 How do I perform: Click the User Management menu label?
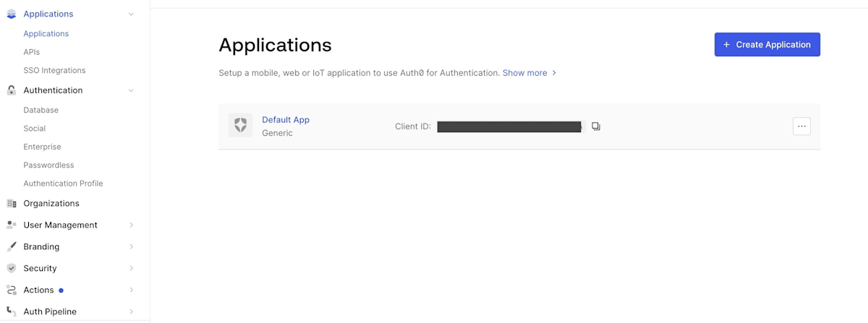(x=60, y=225)
